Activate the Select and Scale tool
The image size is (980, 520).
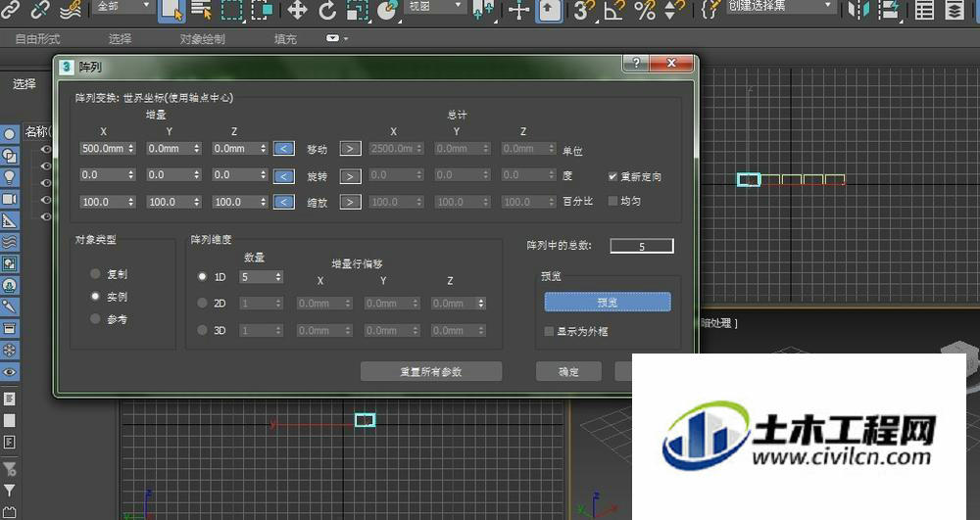(x=358, y=10)
